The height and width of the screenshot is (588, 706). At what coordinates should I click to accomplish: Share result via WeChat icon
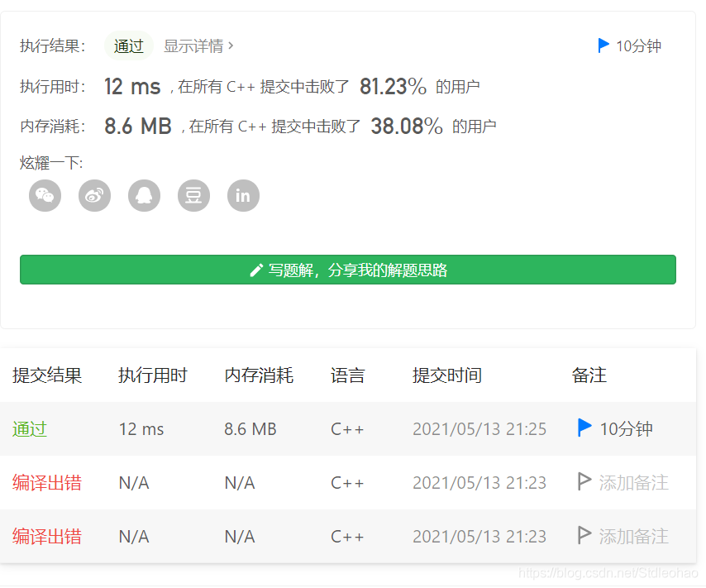point(45,195)
